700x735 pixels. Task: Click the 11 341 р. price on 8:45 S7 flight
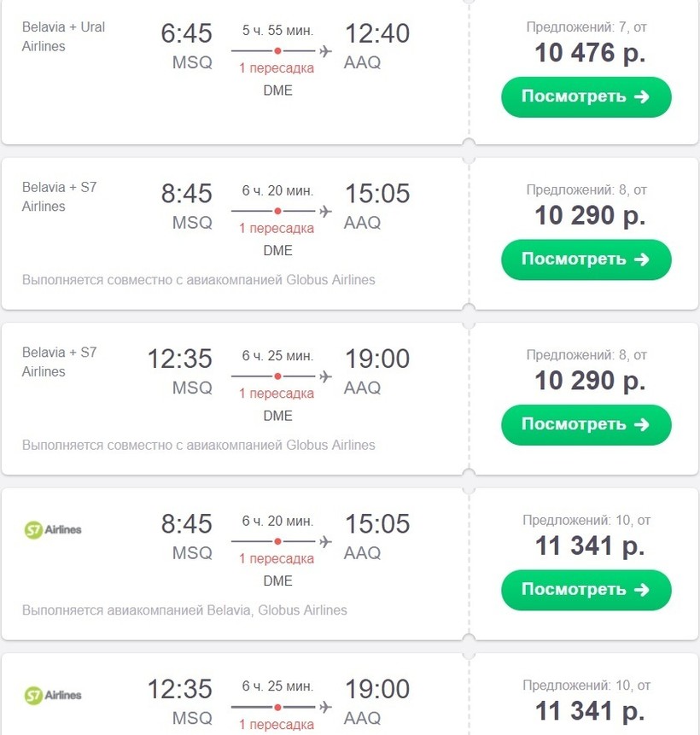click(x=590, y=545)
